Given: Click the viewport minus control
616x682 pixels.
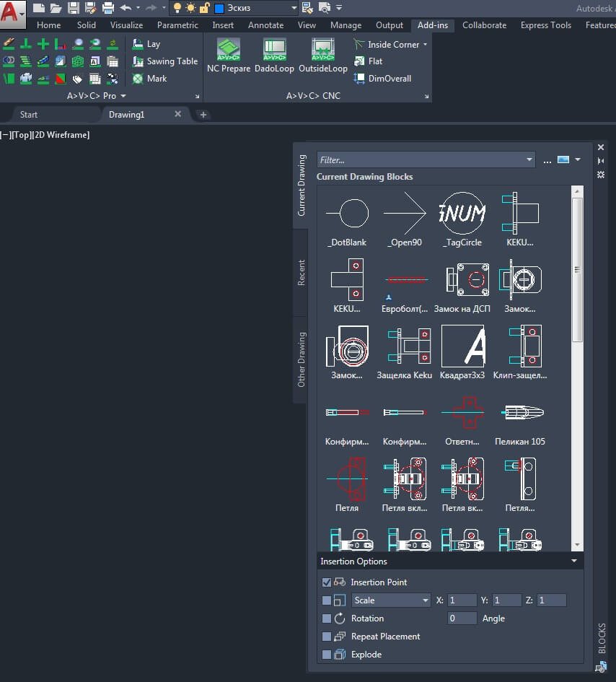Looking at the screenshot, I should pos(5,135).
